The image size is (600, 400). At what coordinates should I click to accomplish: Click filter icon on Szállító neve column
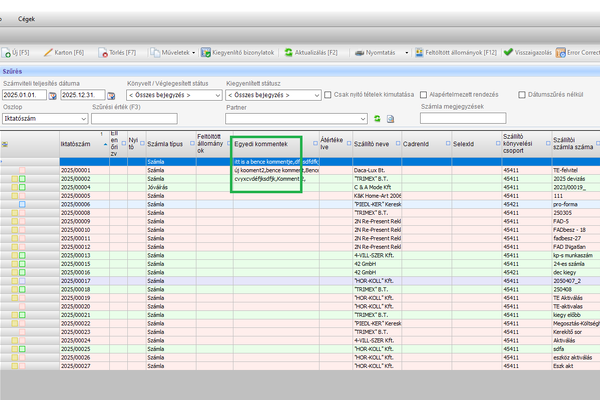398,143
